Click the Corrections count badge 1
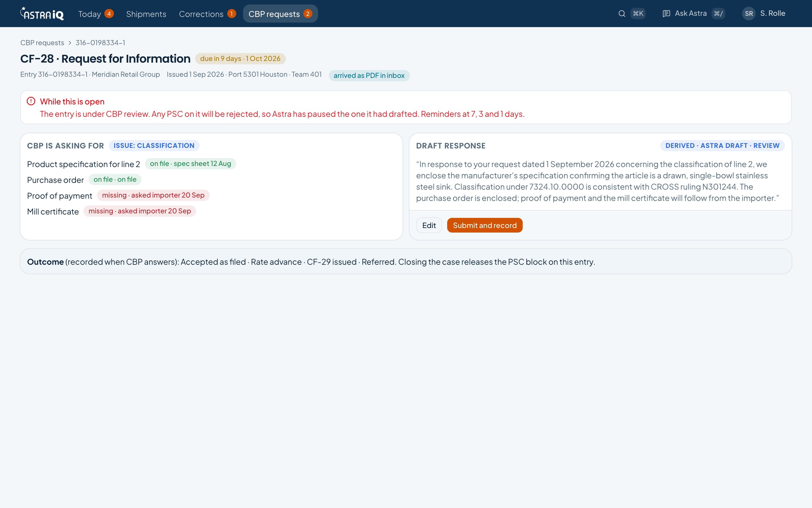Screen dimensions: 812x508 (x=231, y=14)
